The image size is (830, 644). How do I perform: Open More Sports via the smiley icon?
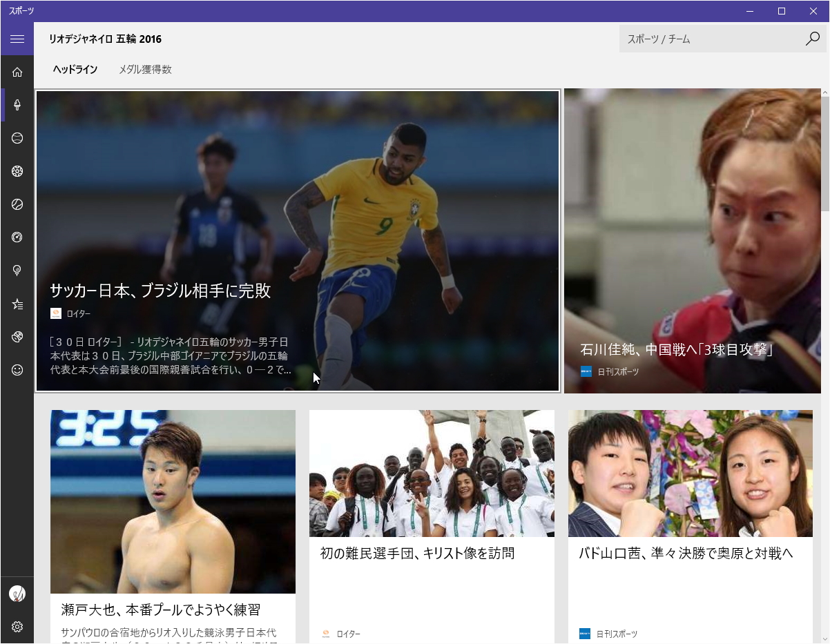(17, 370)
